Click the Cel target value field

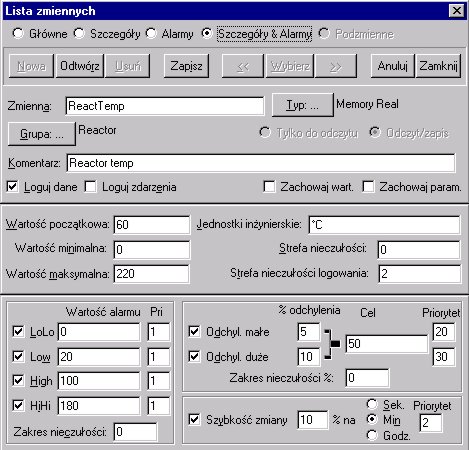386,344
